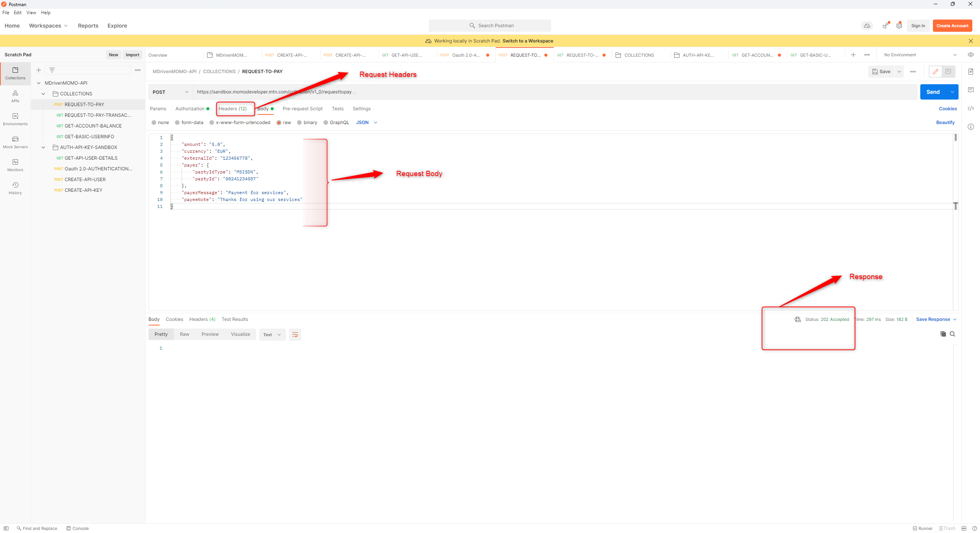Click the Beautify link
The image size is (980, 533).
(x=945, y=123)
